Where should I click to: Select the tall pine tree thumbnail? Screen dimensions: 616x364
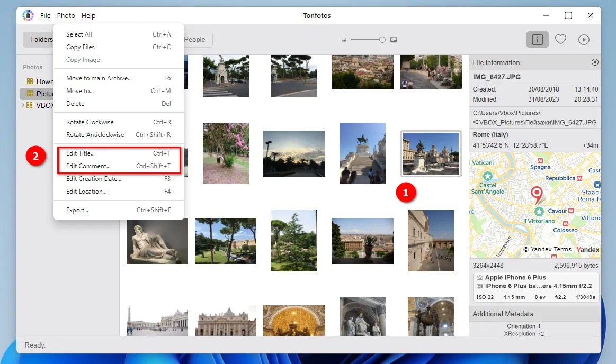point(294,241)
